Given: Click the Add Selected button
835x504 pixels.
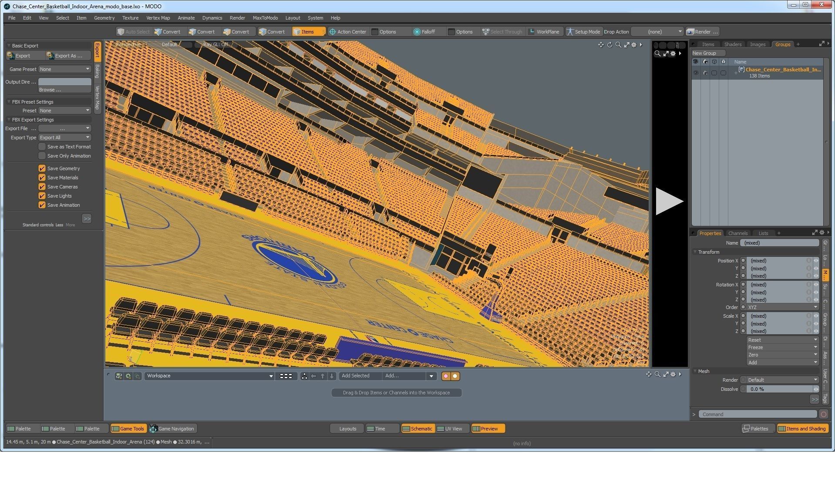Looking at the screenshot, I should click(x=360, y=376).
